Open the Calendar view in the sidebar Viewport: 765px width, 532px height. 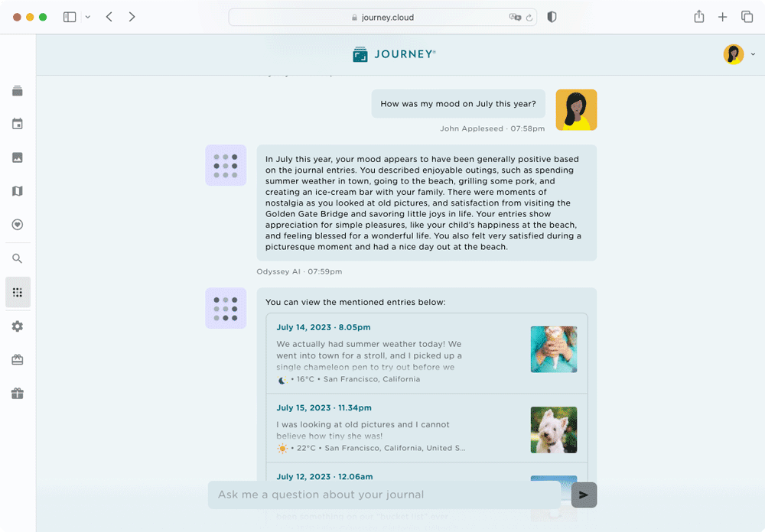point(17,124)
